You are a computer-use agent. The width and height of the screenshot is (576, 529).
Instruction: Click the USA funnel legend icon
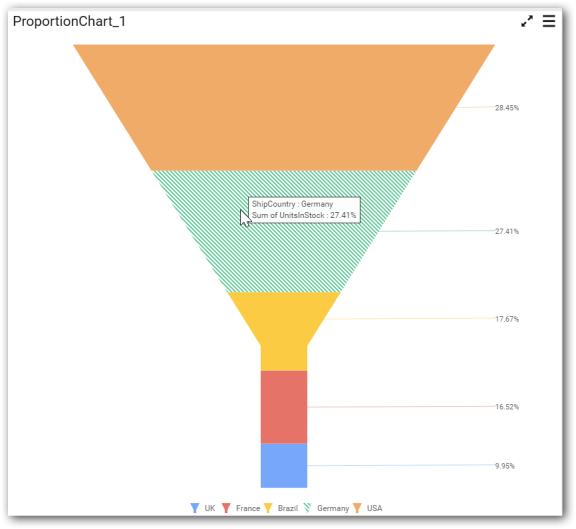coord(357,508)
